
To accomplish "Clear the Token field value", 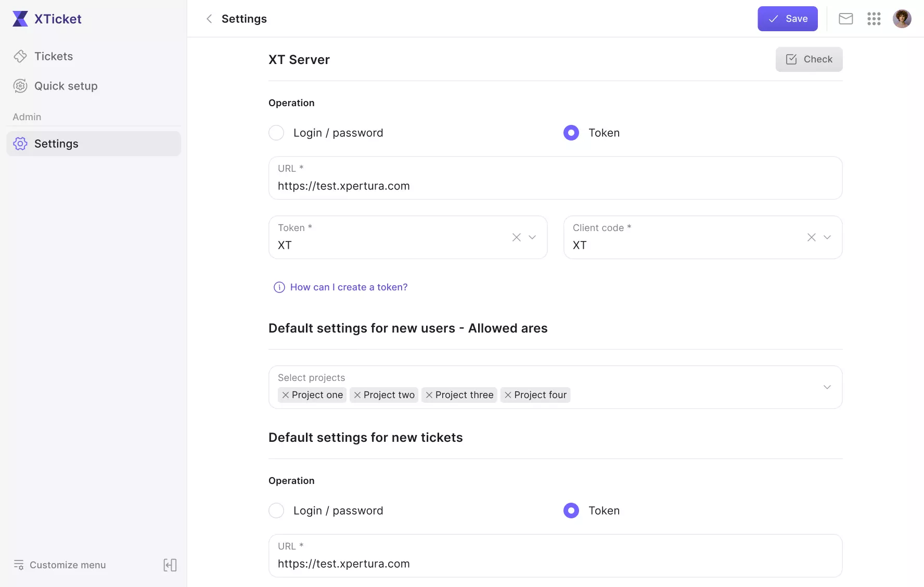I will click(517, 237).
